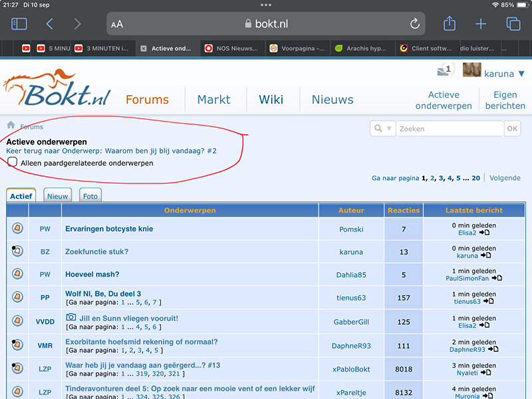
Task: Click Volgende next page link
Action: pos(505,178)
